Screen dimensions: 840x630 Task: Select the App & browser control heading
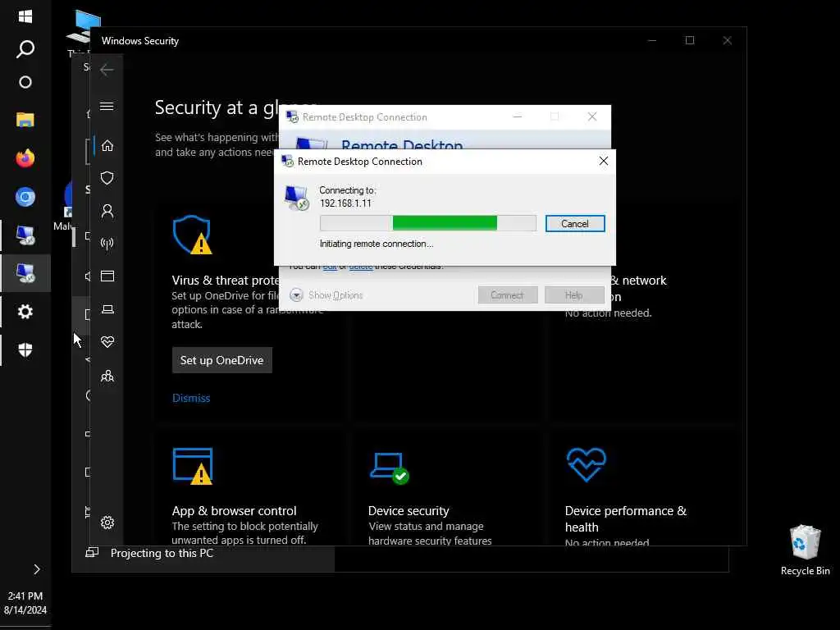(x=234, y=510)
